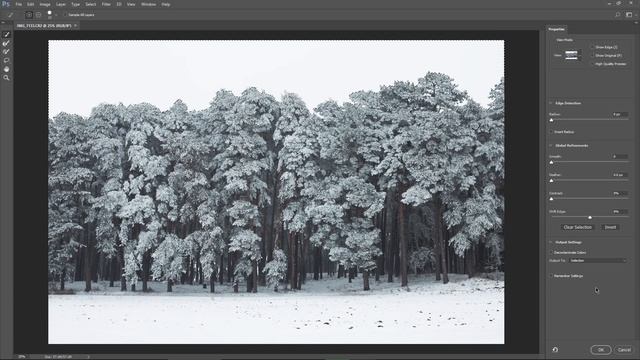
Task: Click the Feather value field
Action: pos(620,175)
